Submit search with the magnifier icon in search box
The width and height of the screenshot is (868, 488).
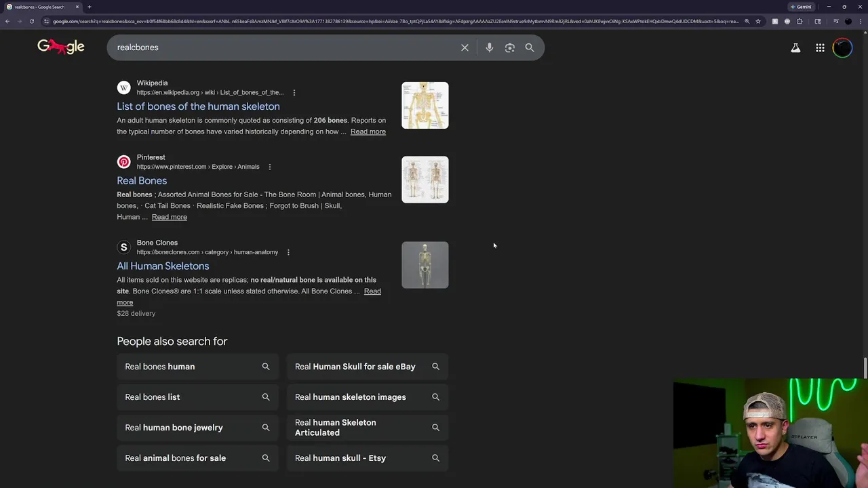[530, 47]
